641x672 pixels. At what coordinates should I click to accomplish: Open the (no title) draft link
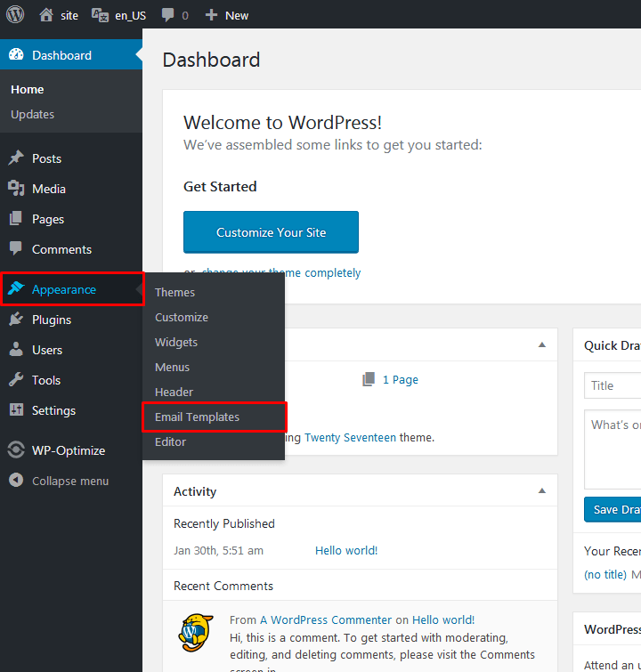[x=605, y=574]
